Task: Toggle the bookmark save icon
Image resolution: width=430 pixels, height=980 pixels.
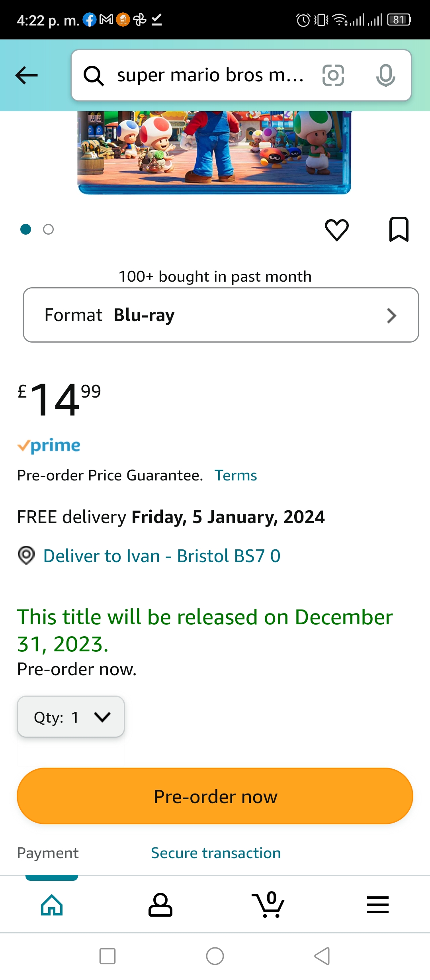Action: tap(399, 229)
